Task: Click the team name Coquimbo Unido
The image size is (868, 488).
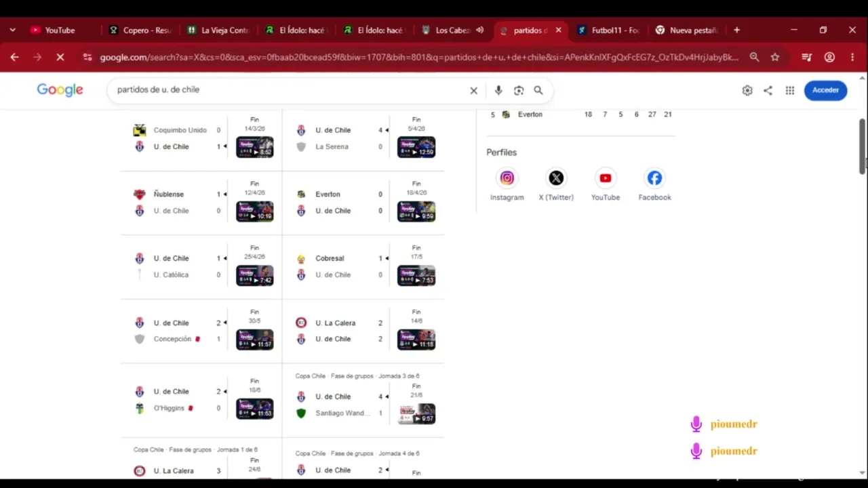Action: pyautogui.click(x=180, y=130)
